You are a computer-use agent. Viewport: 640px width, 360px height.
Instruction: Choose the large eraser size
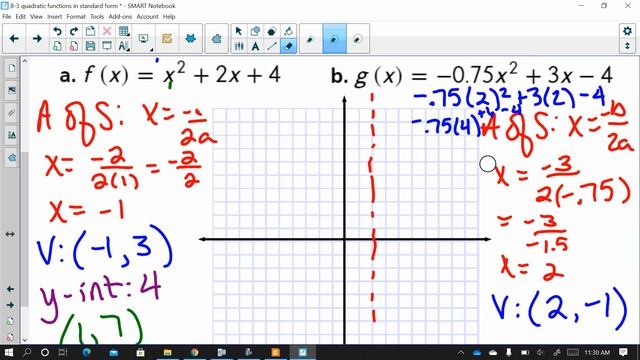coord(358,39)
